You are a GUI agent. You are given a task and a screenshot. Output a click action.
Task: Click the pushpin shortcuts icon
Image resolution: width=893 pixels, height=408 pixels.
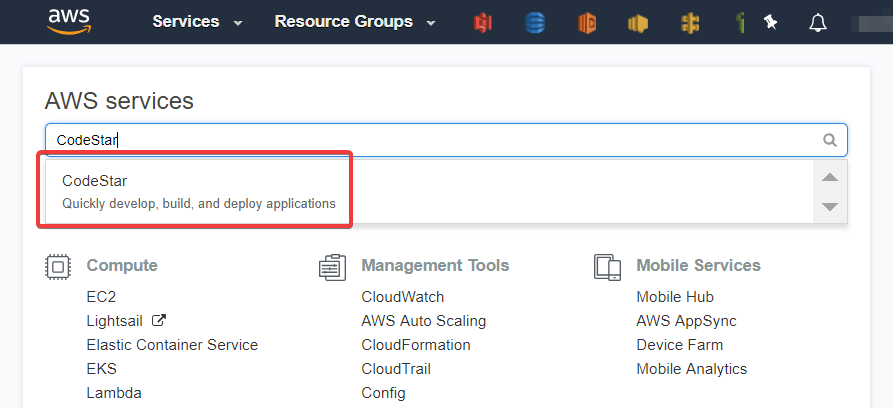(770, 22)
